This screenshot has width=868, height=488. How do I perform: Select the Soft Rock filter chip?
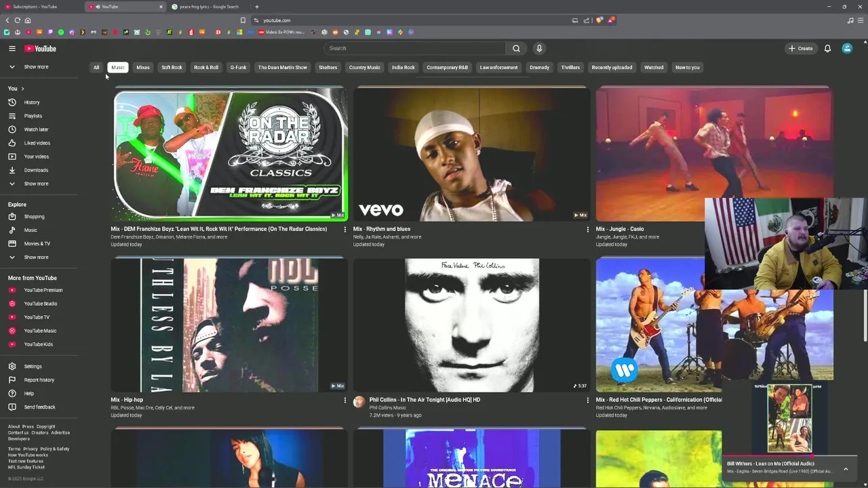click(x=172, y=67)
